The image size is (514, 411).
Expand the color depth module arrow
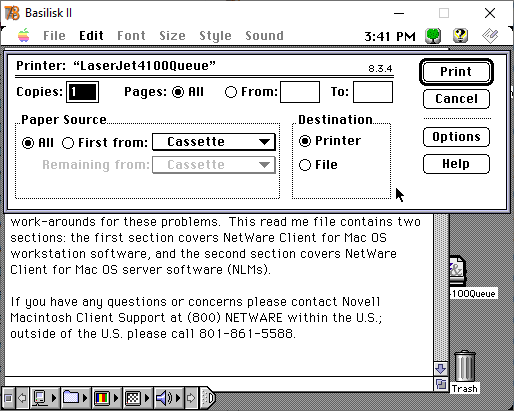pyautogui.click(x=116, y=398)
